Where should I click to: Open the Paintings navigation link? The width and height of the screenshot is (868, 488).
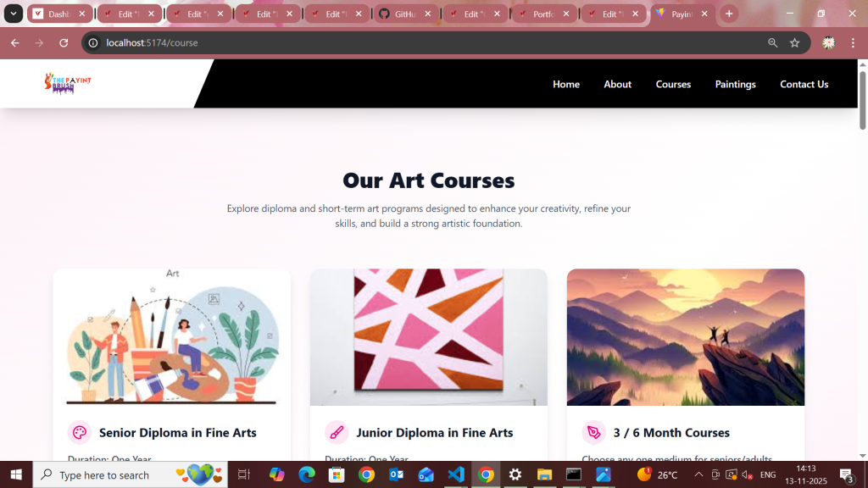click(x=735, y=84)
